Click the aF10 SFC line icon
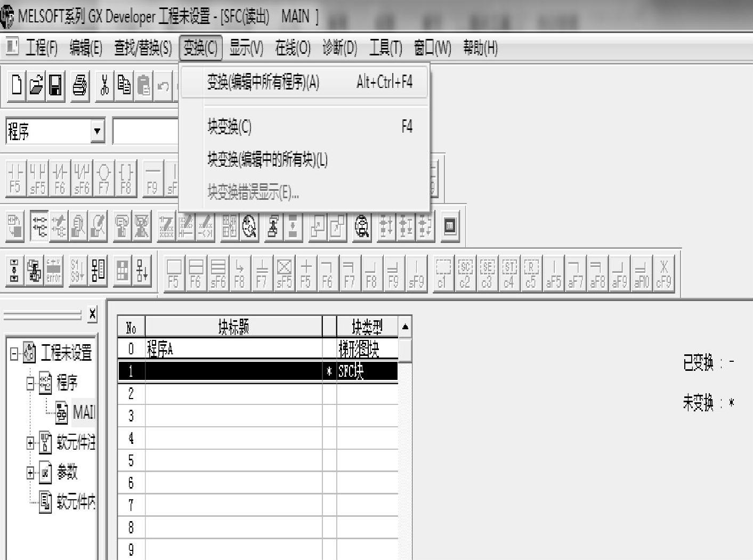 coord(642,273)
